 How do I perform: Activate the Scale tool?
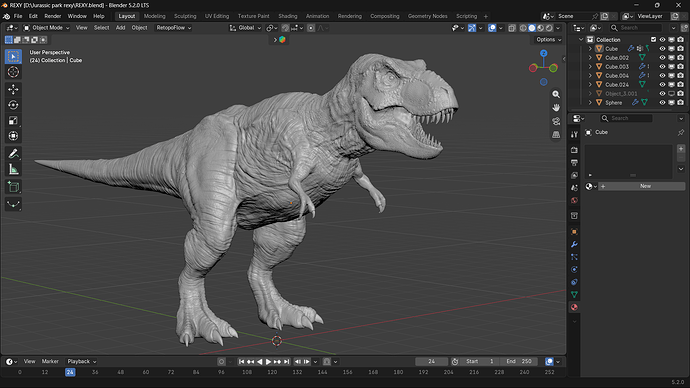click(13, 121)
